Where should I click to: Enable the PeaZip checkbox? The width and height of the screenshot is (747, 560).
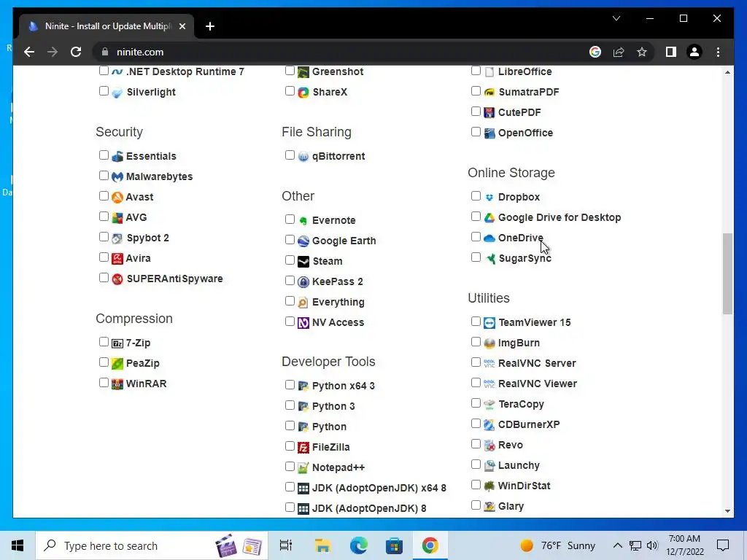point(104,362)
